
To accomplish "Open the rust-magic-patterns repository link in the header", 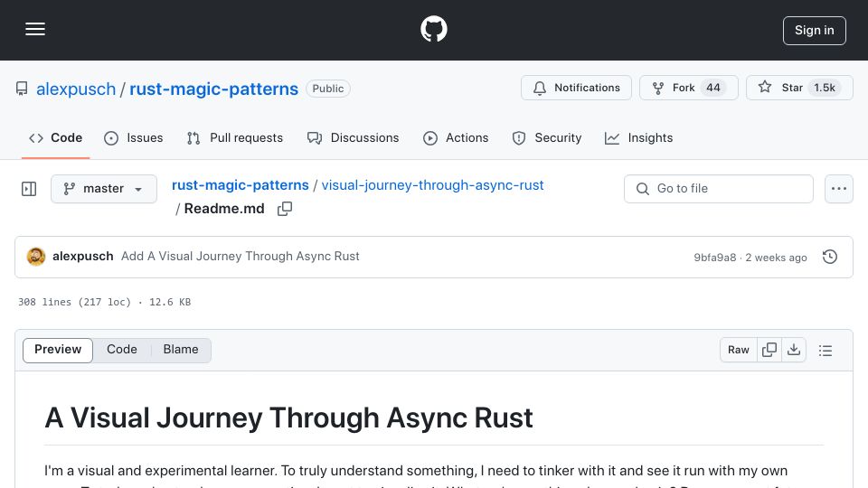I will tap(213, 89).
